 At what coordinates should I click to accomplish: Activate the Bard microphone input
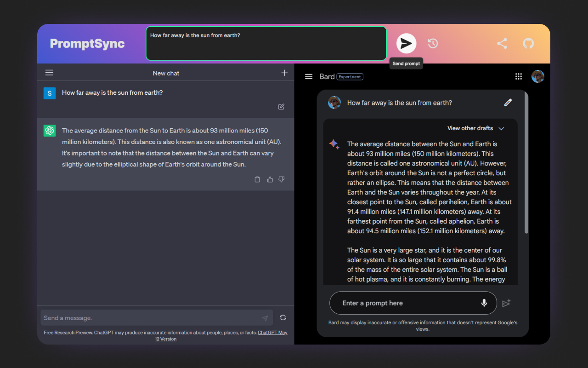point(484,303)
